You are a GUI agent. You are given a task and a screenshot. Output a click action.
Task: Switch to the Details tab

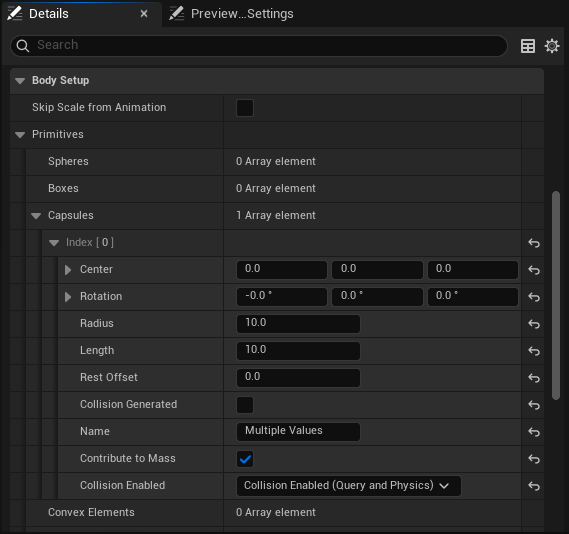(x=82, y=14)
